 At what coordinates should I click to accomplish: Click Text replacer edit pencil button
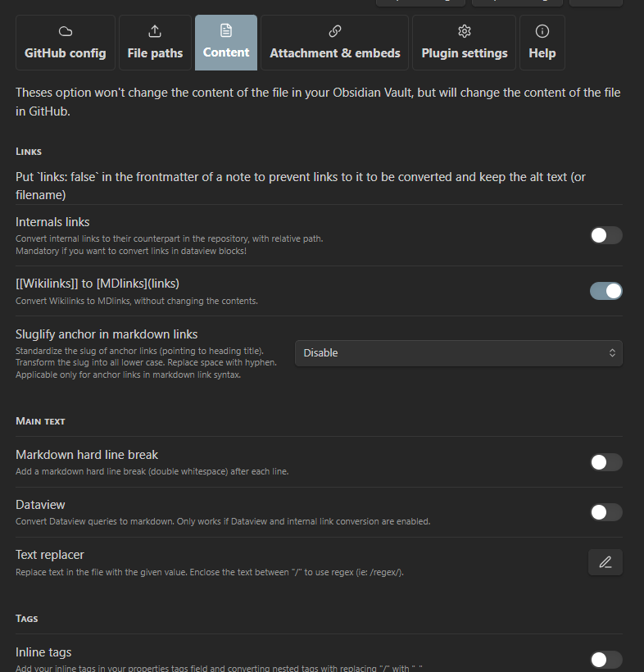605,562
